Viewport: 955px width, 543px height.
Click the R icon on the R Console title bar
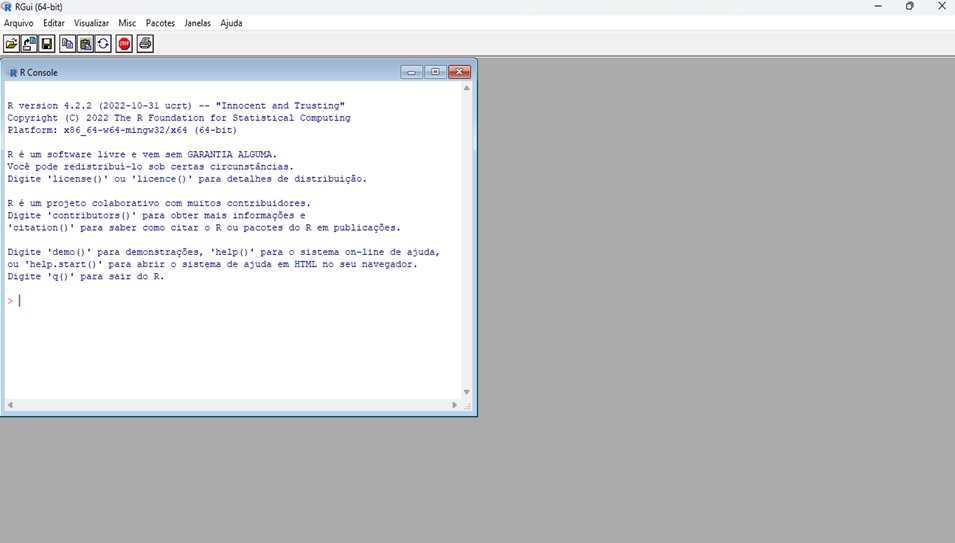(x=12, y=72)
